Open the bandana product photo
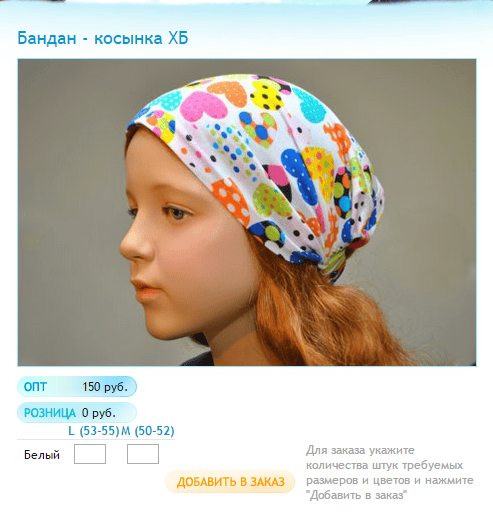Viewport: 493px width, 522px height. pyautogui.click(x=247, y=212)
